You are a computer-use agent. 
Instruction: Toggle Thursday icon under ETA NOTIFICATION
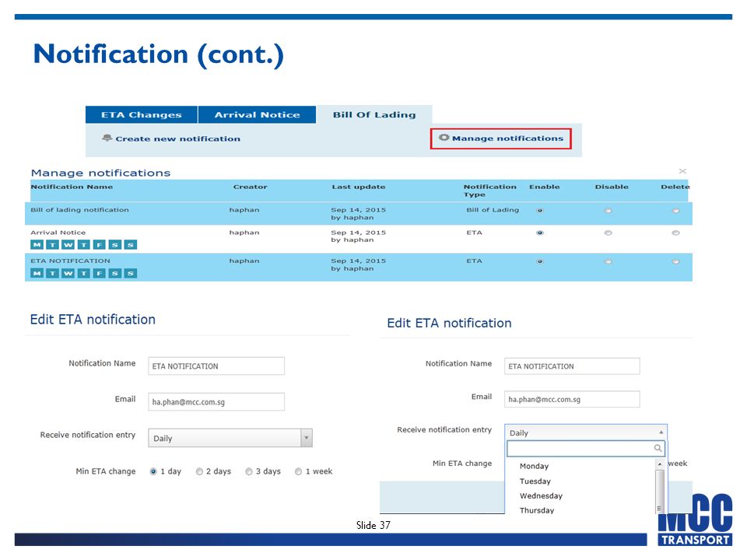coord(83,273)
